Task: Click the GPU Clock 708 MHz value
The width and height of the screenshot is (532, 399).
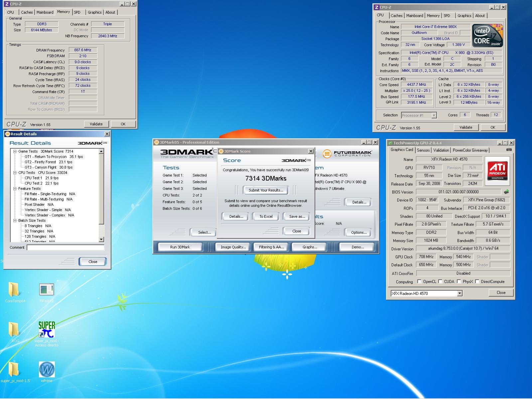Action: tap(426, 257)
